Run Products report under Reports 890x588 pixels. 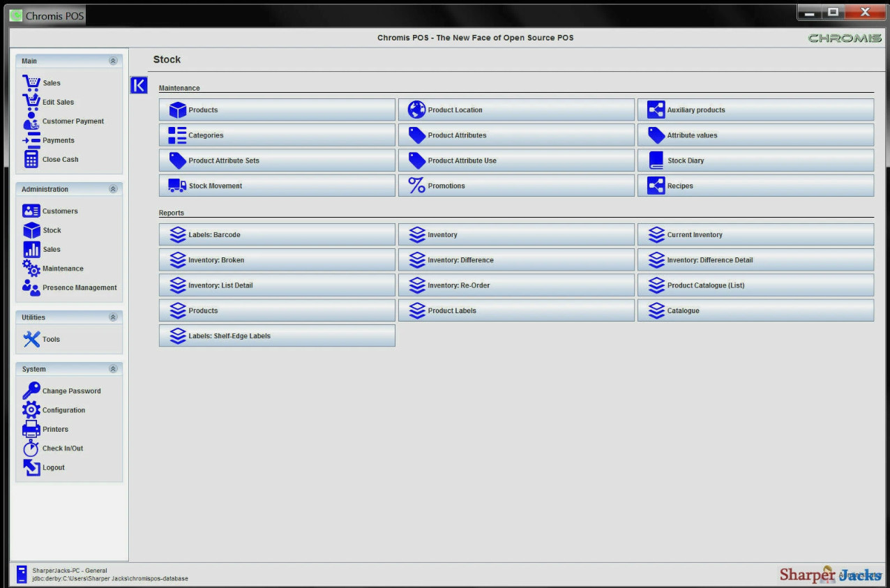pyautogui.click(x=277, y=310)
